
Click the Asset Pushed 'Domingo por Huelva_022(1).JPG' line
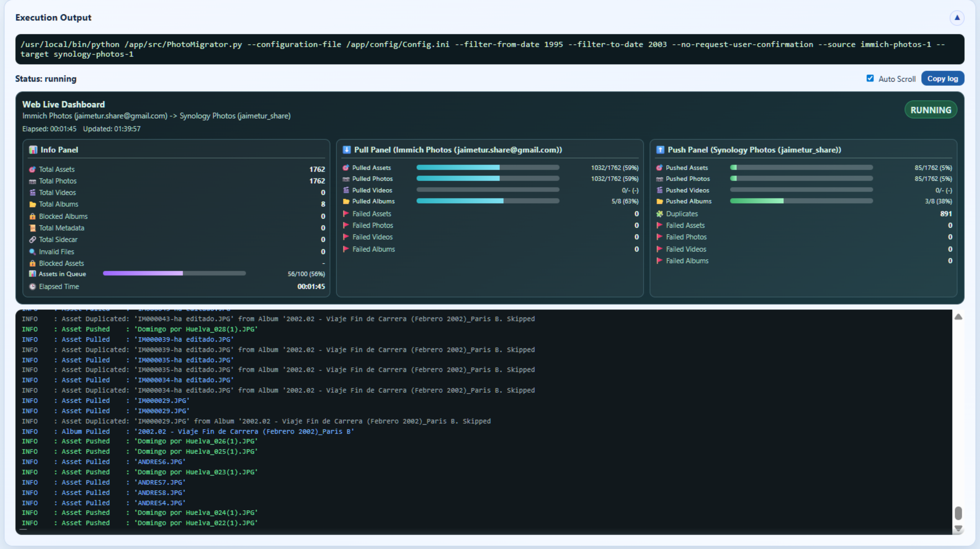pos(140,523)
